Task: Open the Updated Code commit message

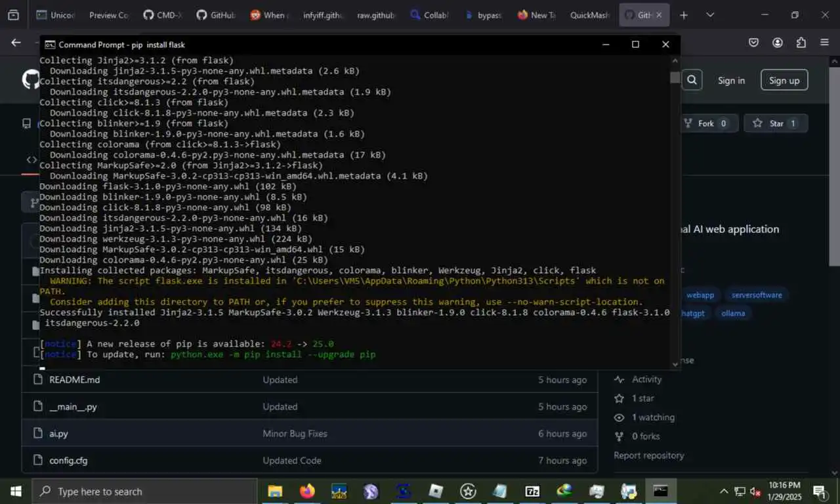Action: 292,461
